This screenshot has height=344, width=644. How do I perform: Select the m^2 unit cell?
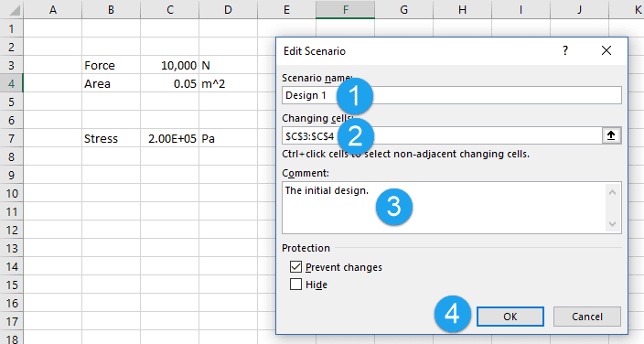(x=228, y=83)
